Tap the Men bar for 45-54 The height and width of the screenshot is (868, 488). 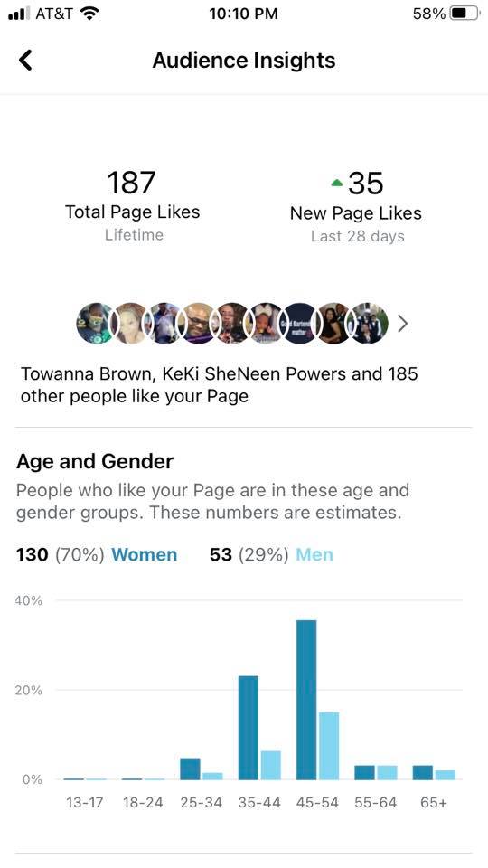click(x=329, y=746)
